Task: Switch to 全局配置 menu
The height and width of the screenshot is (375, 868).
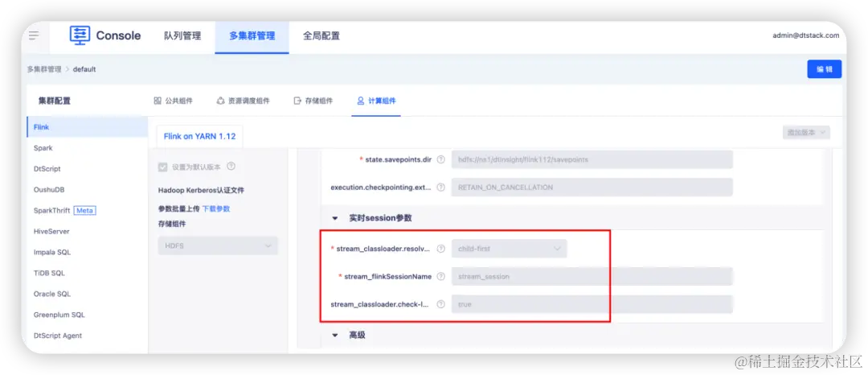Action: point(321,36)
